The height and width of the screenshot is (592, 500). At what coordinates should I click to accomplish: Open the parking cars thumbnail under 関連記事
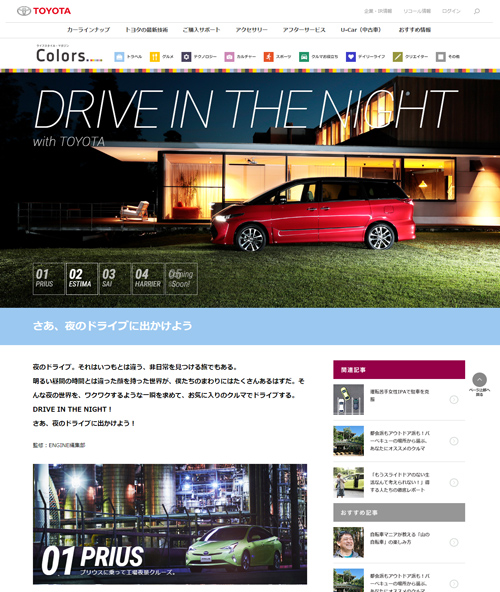point(349,399)
